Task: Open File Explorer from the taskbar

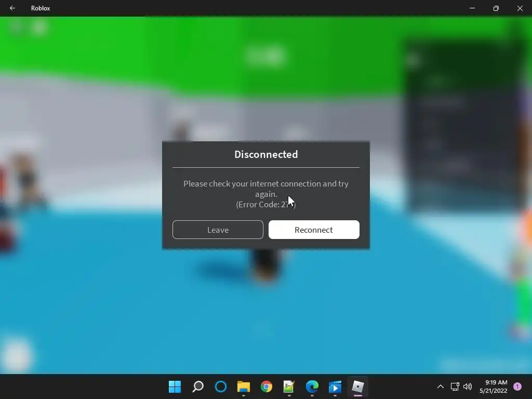Action: point(244,387)
